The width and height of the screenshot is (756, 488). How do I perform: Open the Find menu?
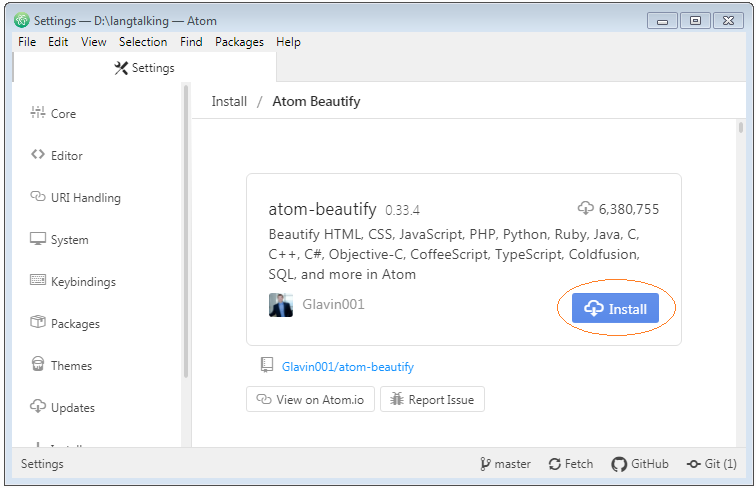(x=191, y=42)
